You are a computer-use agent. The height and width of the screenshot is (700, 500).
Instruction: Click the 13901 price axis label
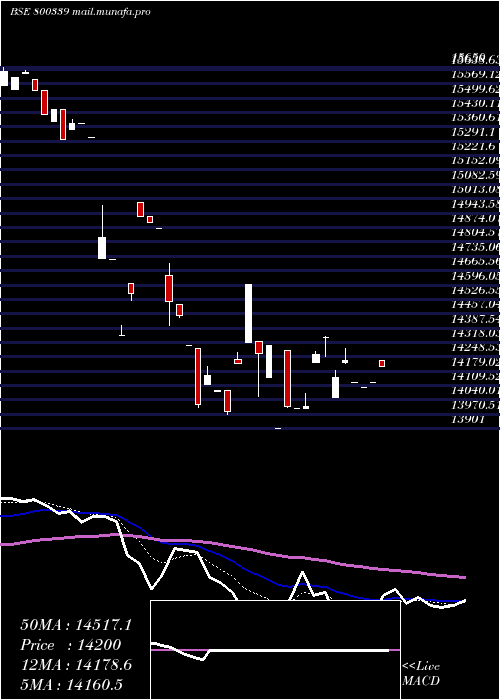point(468,418)
